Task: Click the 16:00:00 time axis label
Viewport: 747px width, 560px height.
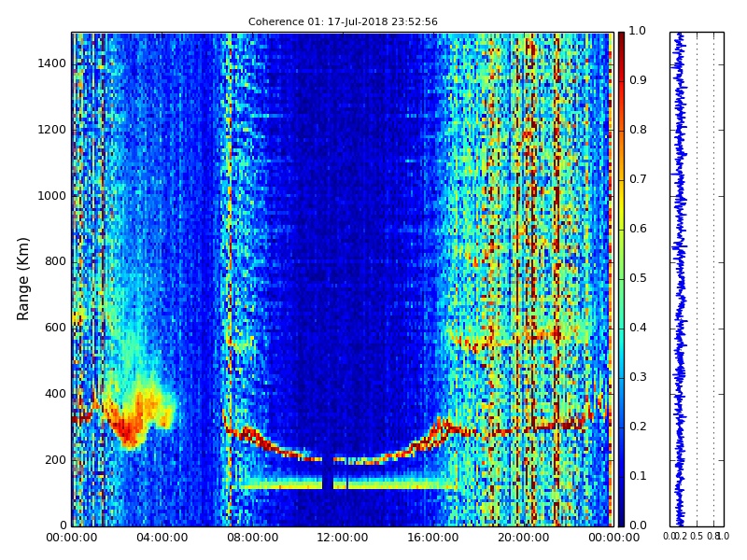Action: pos(433,538)
